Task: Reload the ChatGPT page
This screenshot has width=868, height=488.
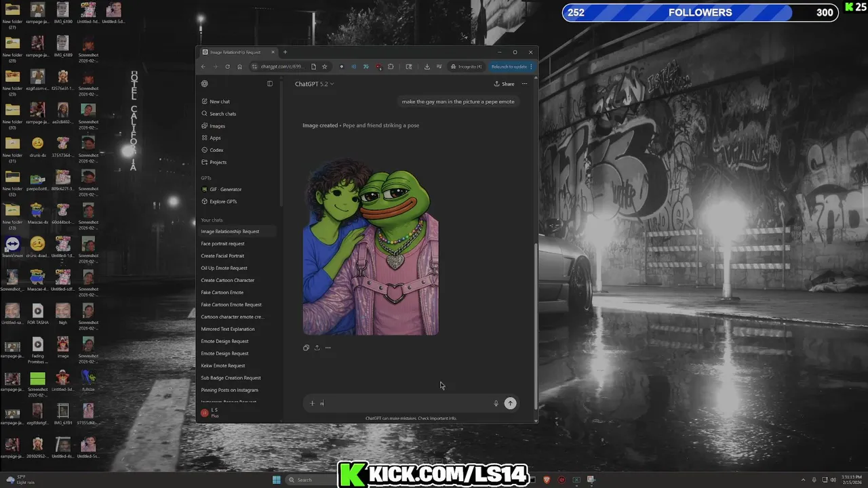Action: 227,66
